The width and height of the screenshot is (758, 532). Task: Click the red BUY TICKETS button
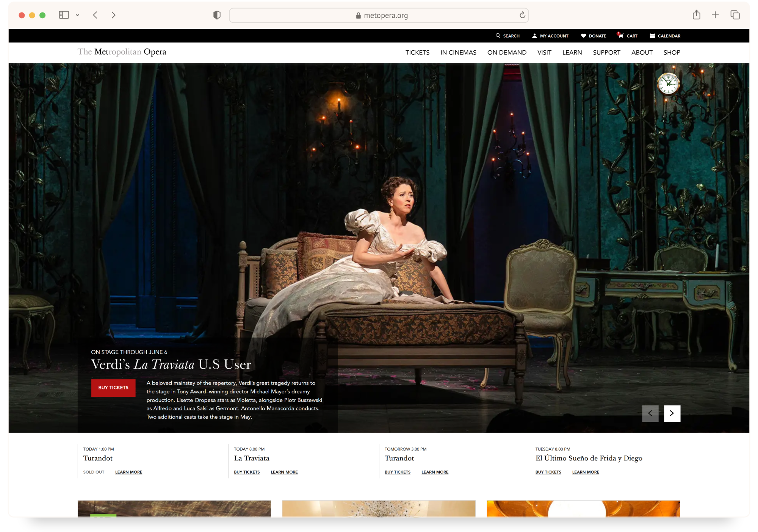pos(113,388)
